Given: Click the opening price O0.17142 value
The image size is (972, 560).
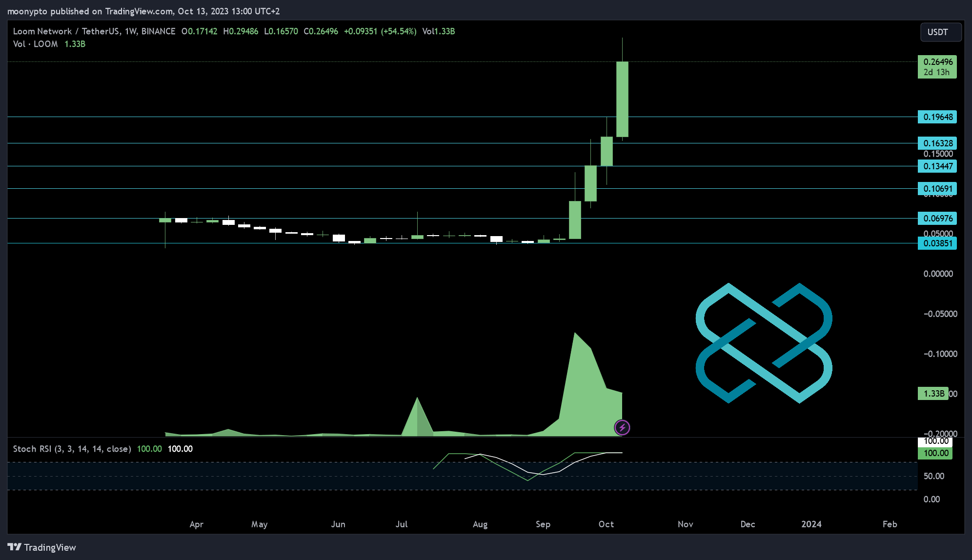Looking at the screenshot, I should click(x=200, y=31).
